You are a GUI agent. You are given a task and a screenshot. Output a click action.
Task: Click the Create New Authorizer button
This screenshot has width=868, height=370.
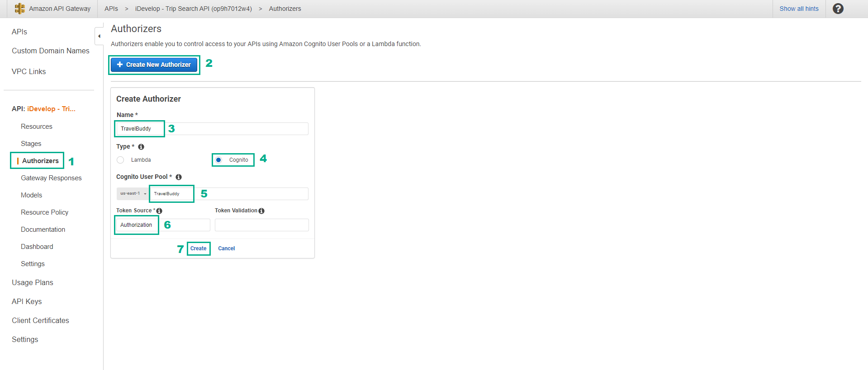point(154,65)
